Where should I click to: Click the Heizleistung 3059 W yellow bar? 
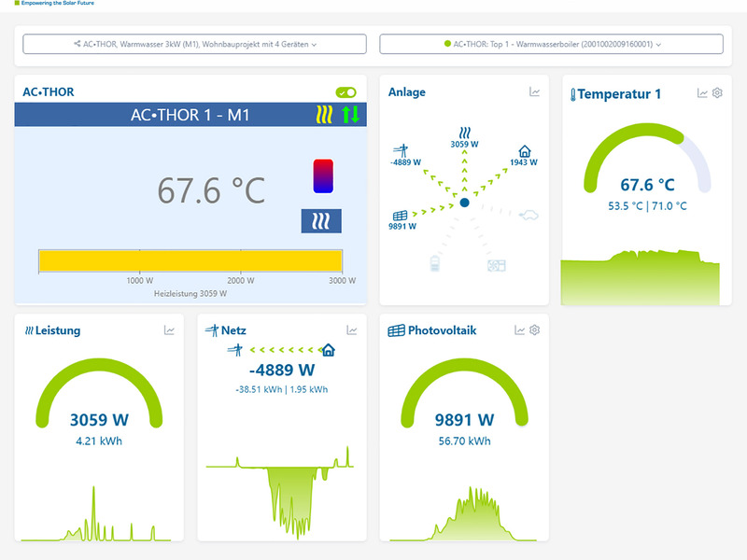pos(190,261)
